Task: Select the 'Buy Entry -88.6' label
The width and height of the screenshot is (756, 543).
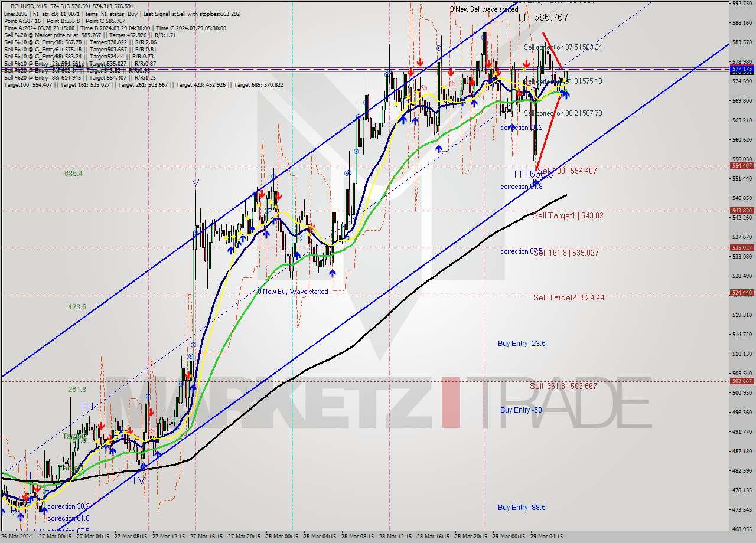Action: pyautogui.click(x=522, y=507)
